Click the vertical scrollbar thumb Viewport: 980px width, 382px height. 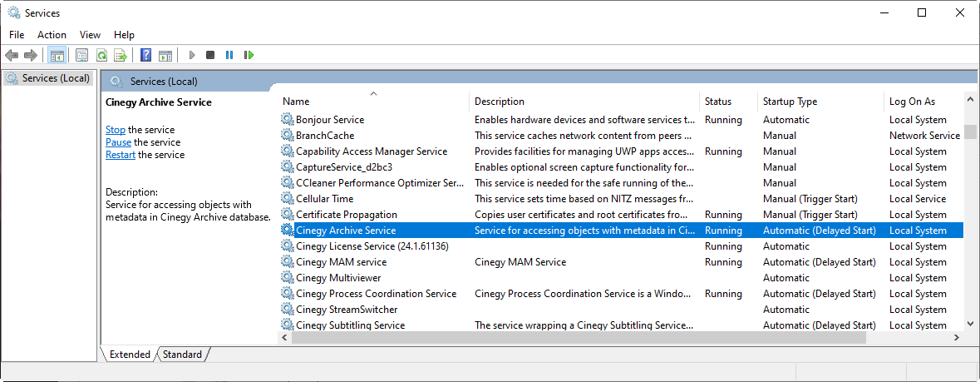point(970,131)
